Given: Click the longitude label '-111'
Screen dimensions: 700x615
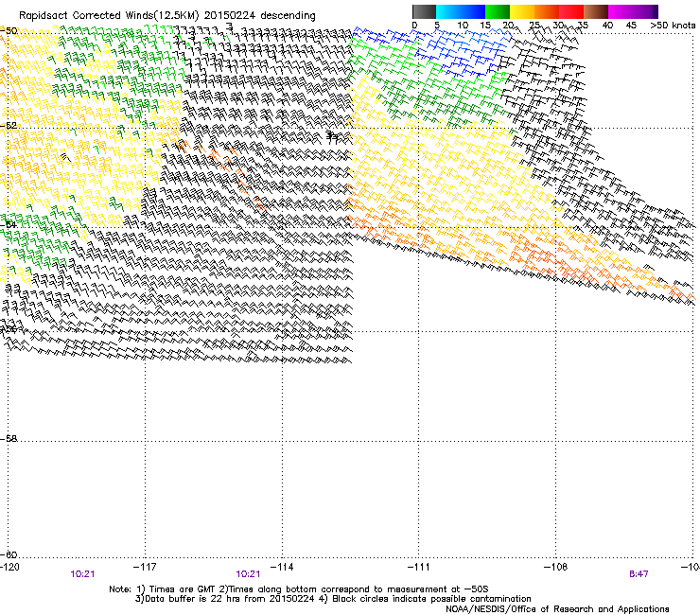Looking at the screenshot, I should click(418, 567).
